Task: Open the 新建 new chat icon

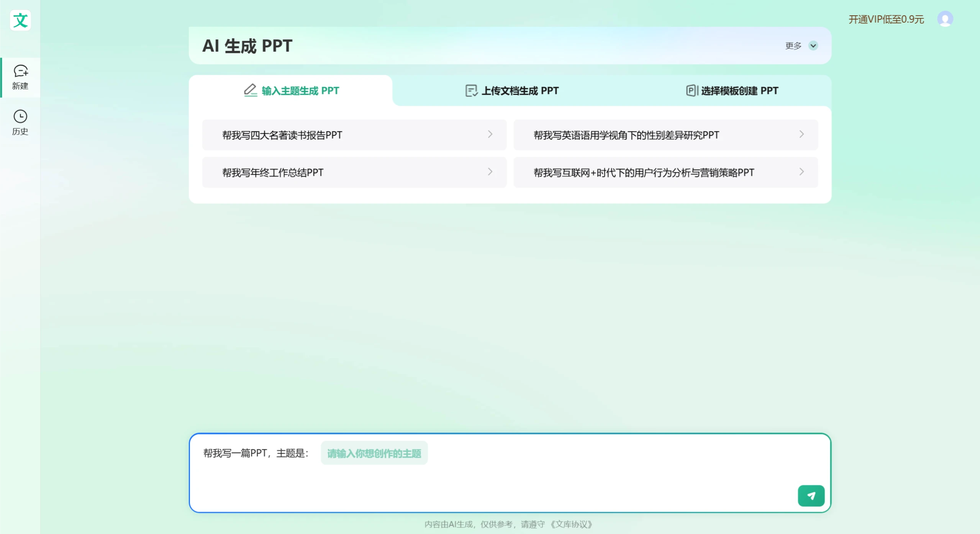Action: 20,71
